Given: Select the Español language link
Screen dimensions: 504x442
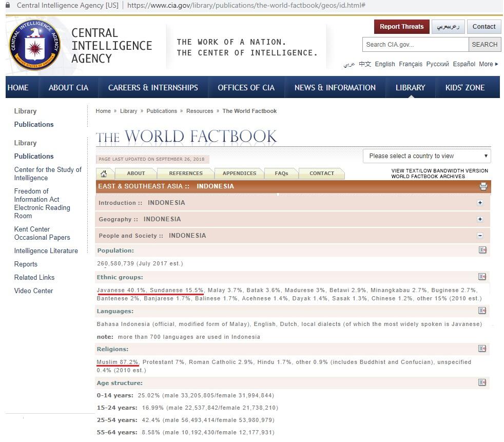Looking at the screenshot, I should coord(464,64).
